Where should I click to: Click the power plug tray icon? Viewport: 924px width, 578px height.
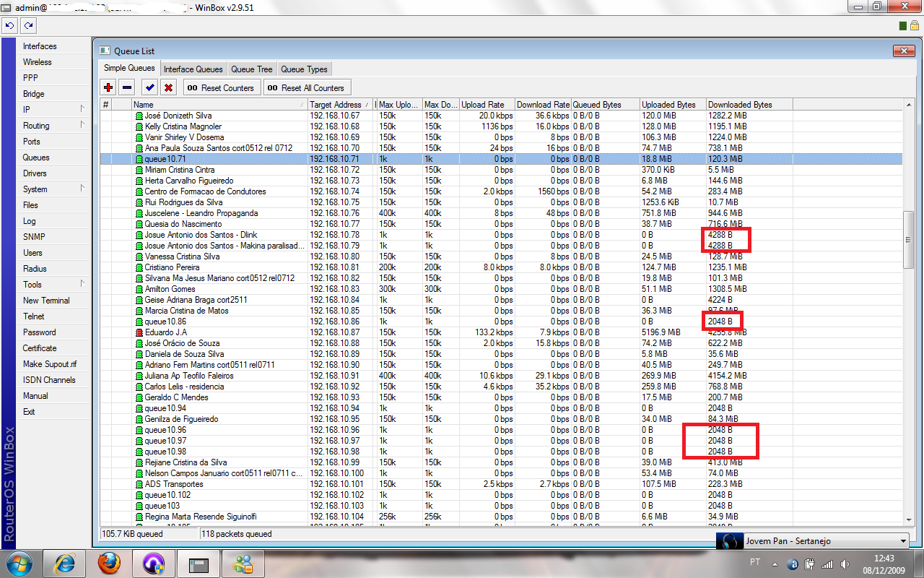tap(810, 564)
